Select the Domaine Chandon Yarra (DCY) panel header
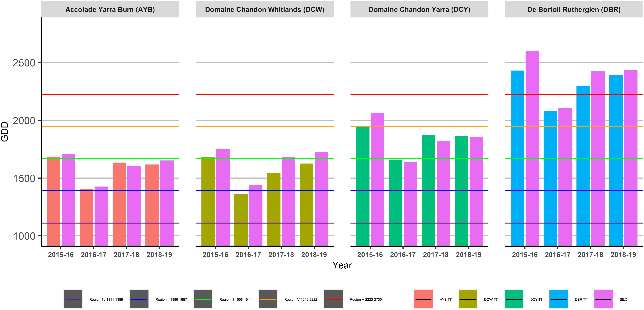644x310 pixels. 419,9
